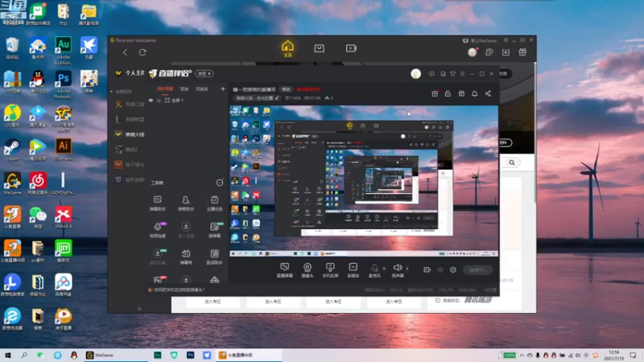Select 穿越火线 in WeGame sidebar
This screenshot has height=362, width=644.
coord(130,134)
